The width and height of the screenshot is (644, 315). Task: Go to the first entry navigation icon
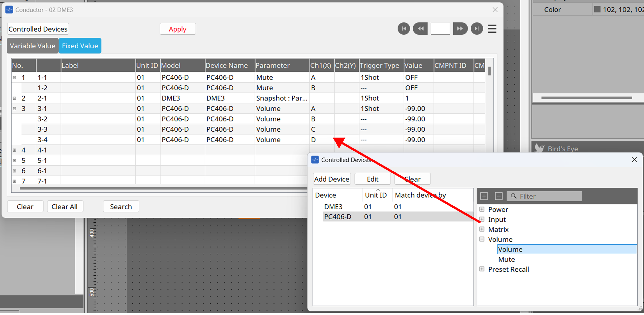pyautogui.click(x=404, y=28)
